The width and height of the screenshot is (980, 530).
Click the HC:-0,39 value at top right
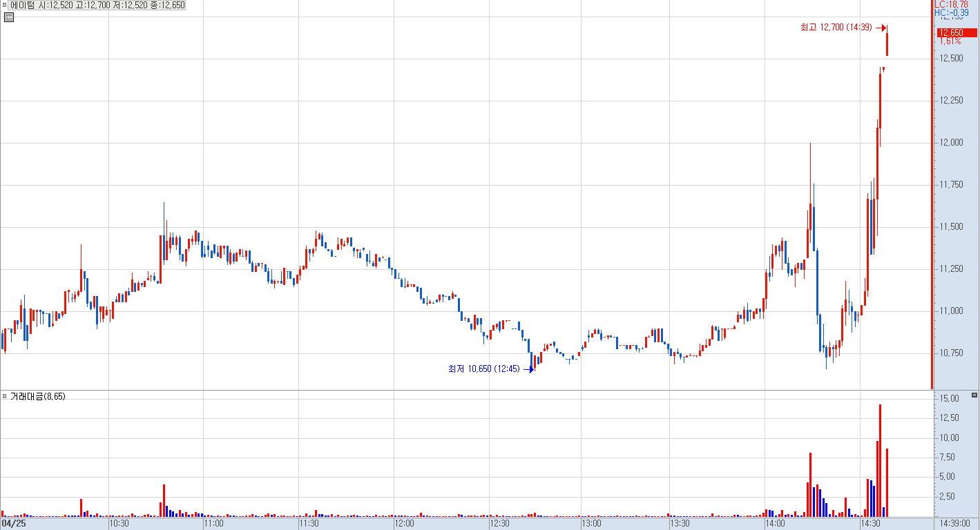coord(952,12)
